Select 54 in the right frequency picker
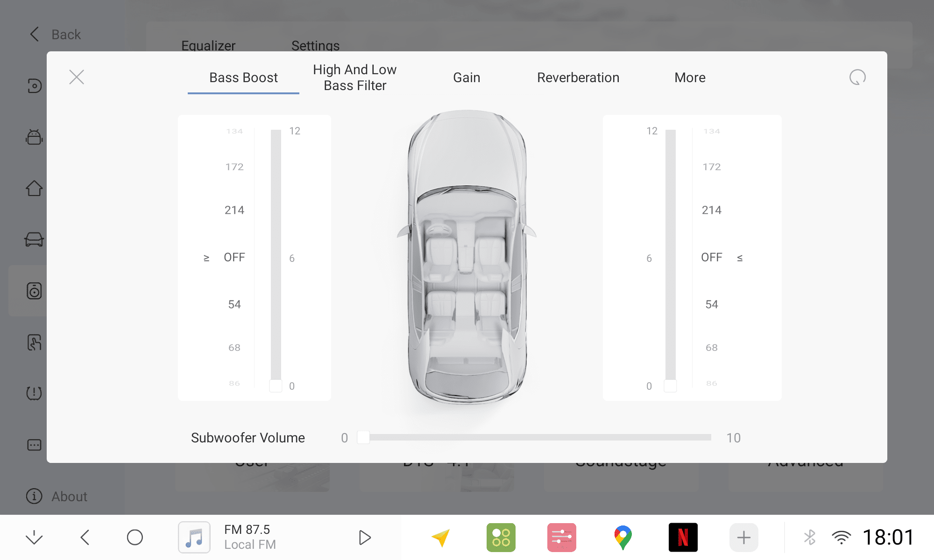The image size is (934, 560). point(712,304)
